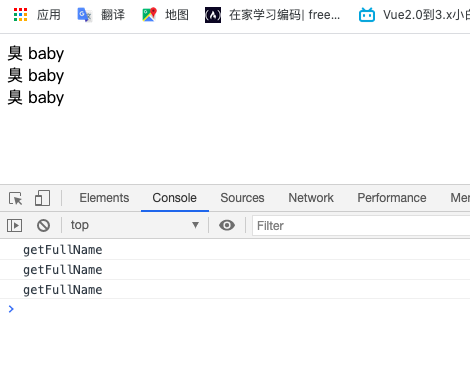Screen dimensions: 470x384
Task: Switch to the Sources tab
Action: coord(242,198)
